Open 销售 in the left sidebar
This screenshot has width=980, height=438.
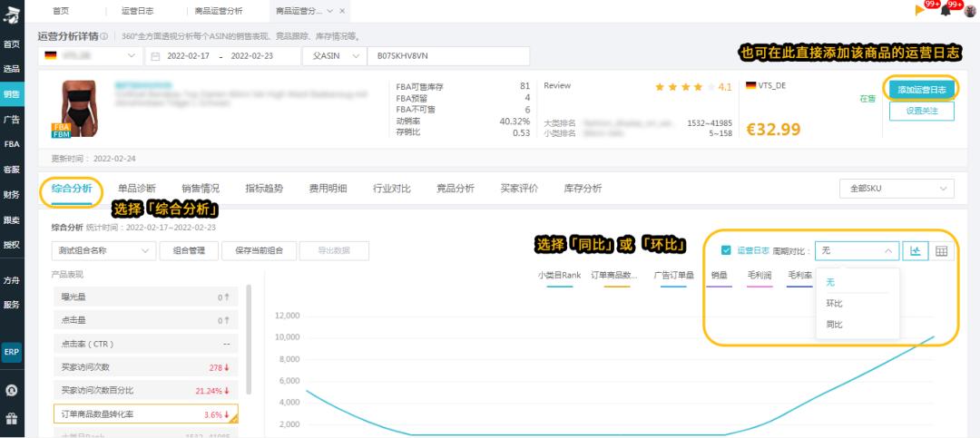click(11, 93)
